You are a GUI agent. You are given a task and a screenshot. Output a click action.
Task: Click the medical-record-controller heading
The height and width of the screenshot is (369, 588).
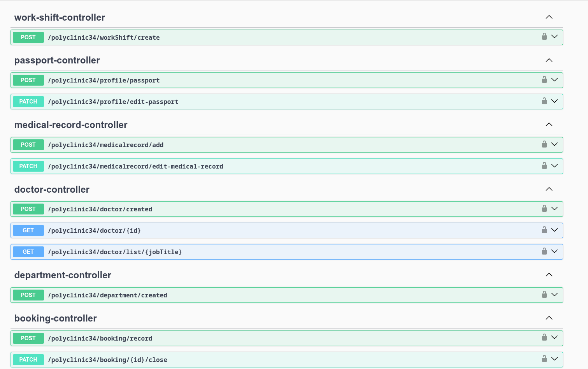coord(71,125)
